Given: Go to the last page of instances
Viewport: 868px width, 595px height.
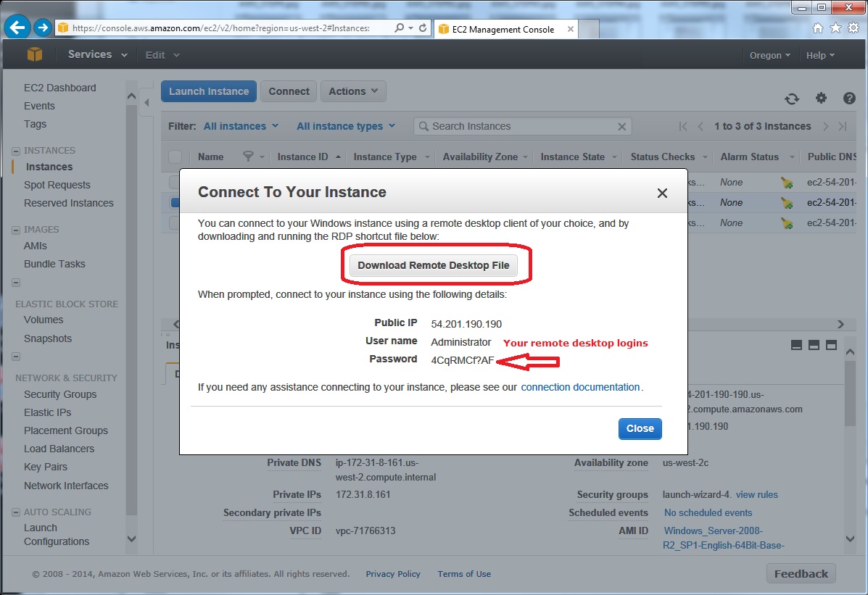Looking at the screenshot, I should click(843, 127).
